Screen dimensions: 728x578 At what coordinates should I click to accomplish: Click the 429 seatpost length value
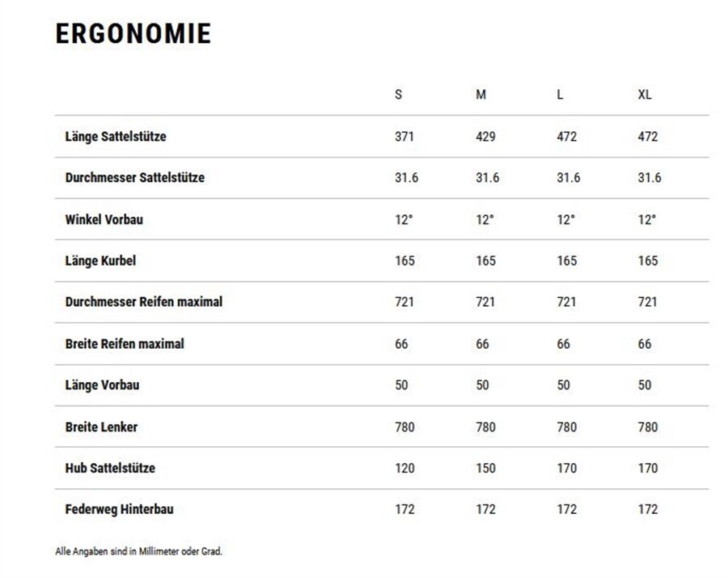(x=485, y=136)
